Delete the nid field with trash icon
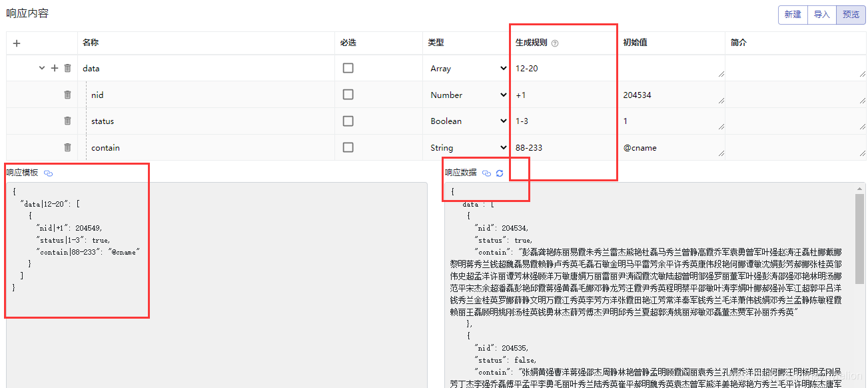This screenshot has height=388, width=868. [67, 95]
